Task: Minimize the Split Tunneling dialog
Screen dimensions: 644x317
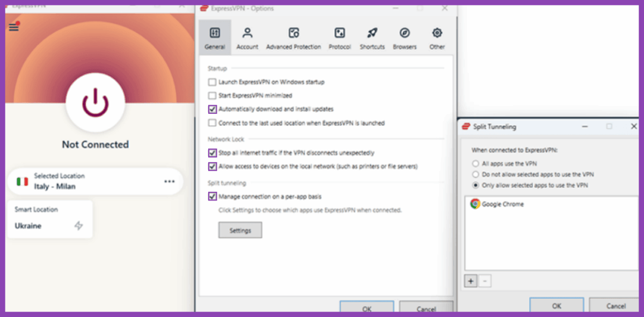Action: [584, 126]
